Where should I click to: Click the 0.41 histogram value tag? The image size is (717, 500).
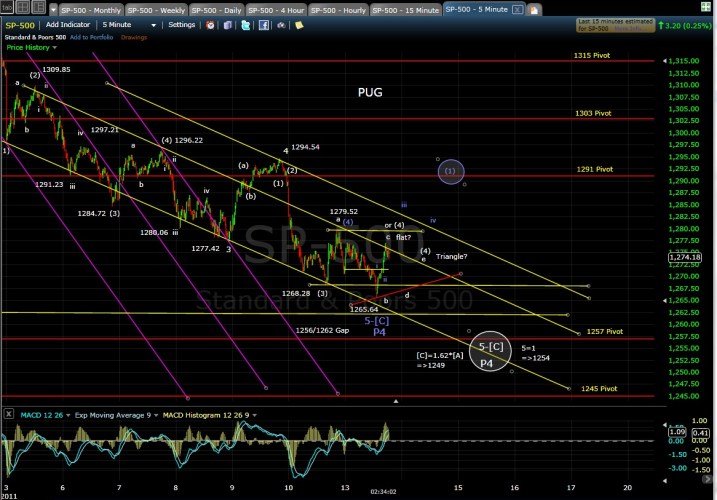pyautogui.click(x=700, y=432)
